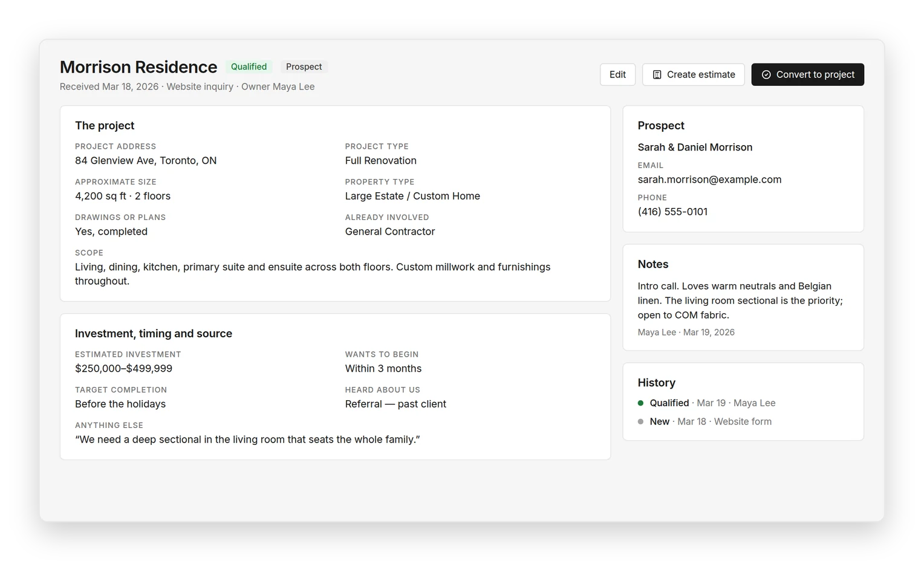Click the address 84 Glenview Ave, Toronto, ON
This screenshot has height=561, width=924.
pyautogui.click(x=146, y=160)
